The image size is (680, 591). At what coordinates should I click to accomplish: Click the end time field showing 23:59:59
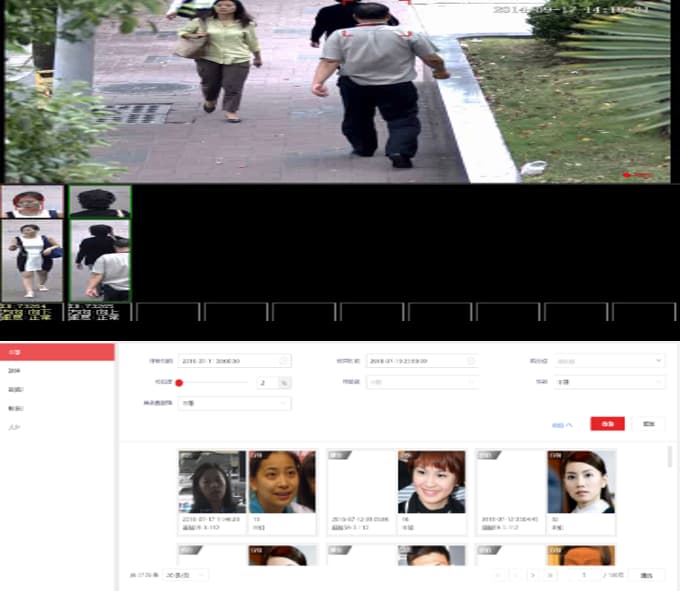pyautogui.click(x=422, y=361)
